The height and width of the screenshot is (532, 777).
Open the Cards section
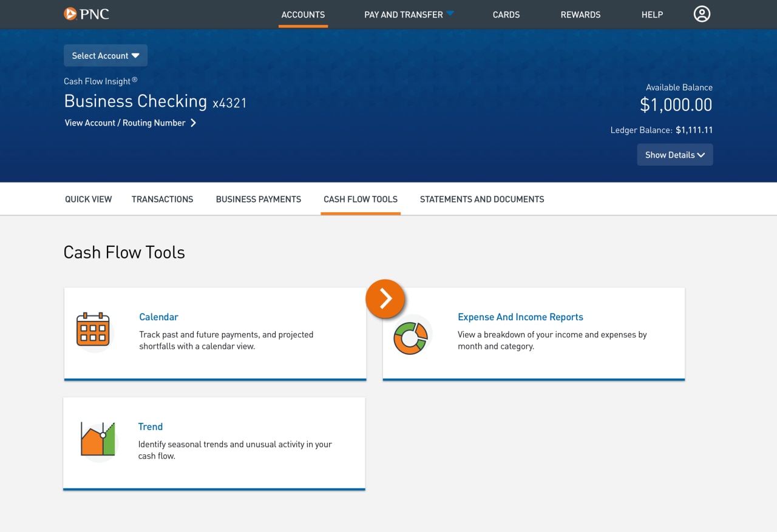point(506,15)
